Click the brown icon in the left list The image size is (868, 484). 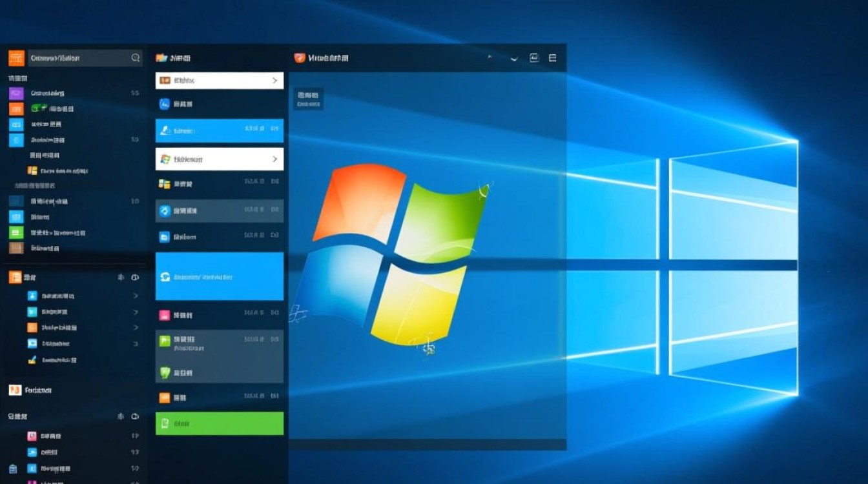pos(16,248)
